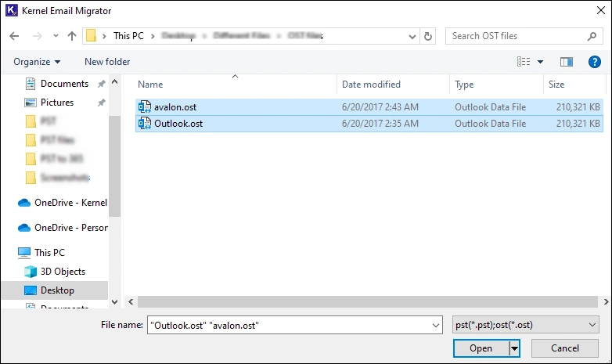
Task: Open the Organize menu
Action: pyautogui.click(x=37, y=62)
